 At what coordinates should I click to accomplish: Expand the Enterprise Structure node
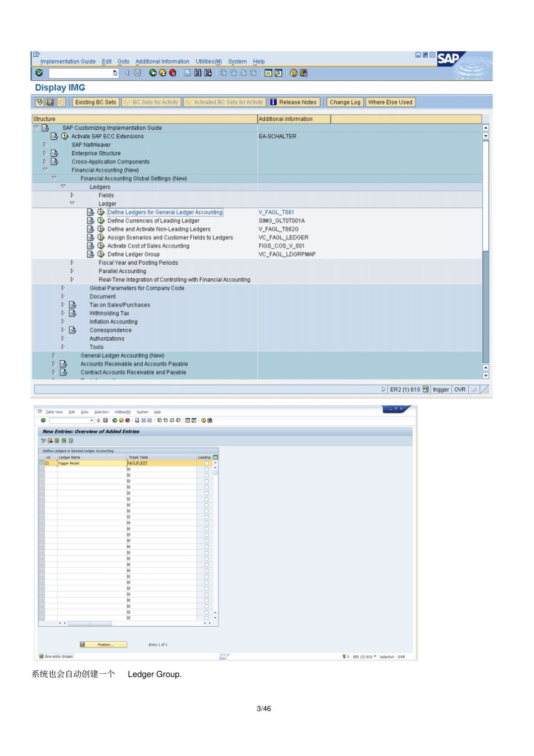45,153
